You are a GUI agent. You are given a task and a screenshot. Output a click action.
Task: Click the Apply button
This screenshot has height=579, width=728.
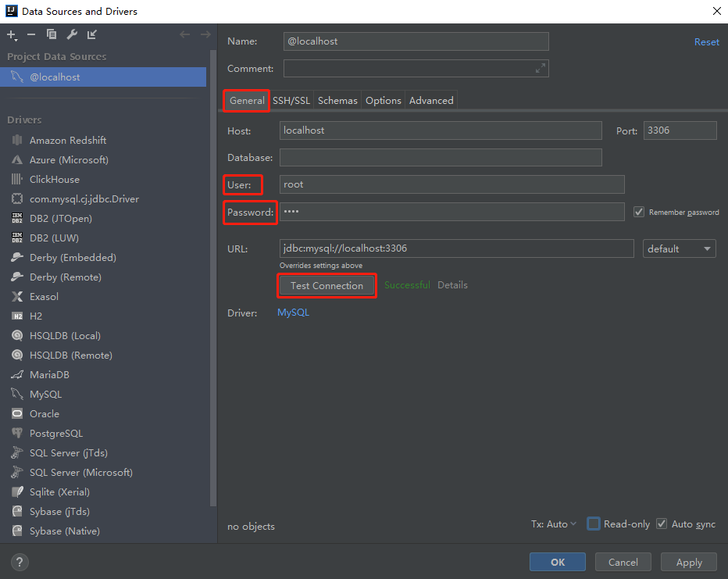click(689, 563)
